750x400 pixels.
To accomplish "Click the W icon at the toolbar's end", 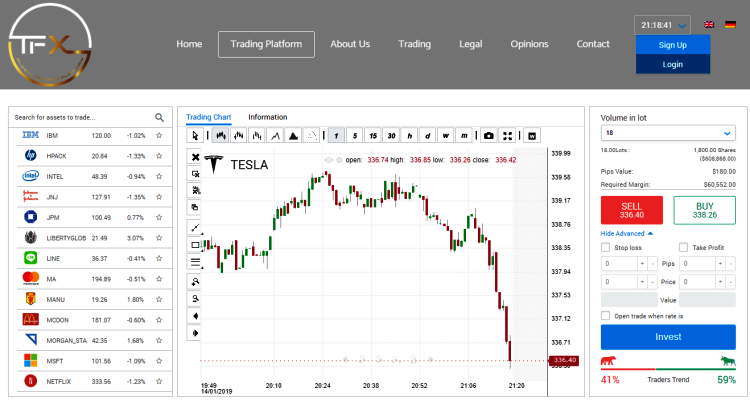I will [532, 136].
